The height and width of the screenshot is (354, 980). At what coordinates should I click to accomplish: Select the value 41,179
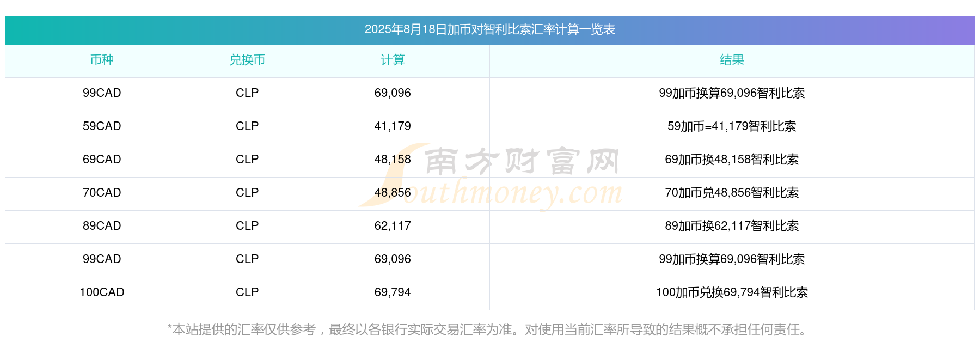pyautogui.click(x=393, y=126)
